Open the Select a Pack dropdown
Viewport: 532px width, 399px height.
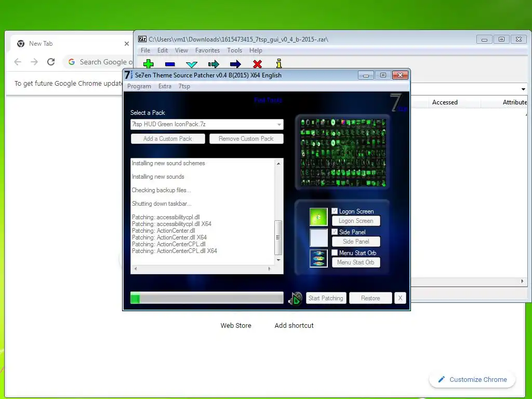click(279, 125)
